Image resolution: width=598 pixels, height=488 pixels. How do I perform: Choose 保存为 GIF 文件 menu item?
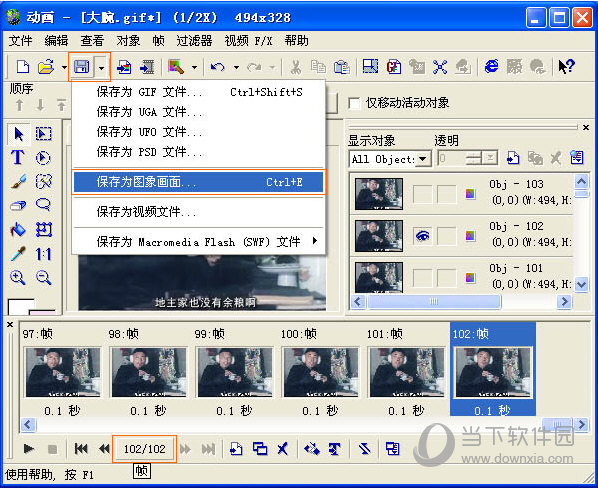coord(198,92)
